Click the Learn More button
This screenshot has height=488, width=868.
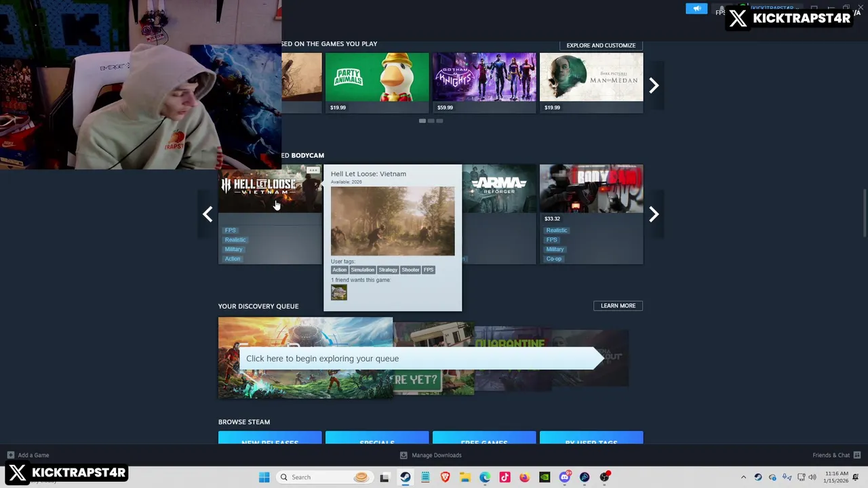[618, 306]
